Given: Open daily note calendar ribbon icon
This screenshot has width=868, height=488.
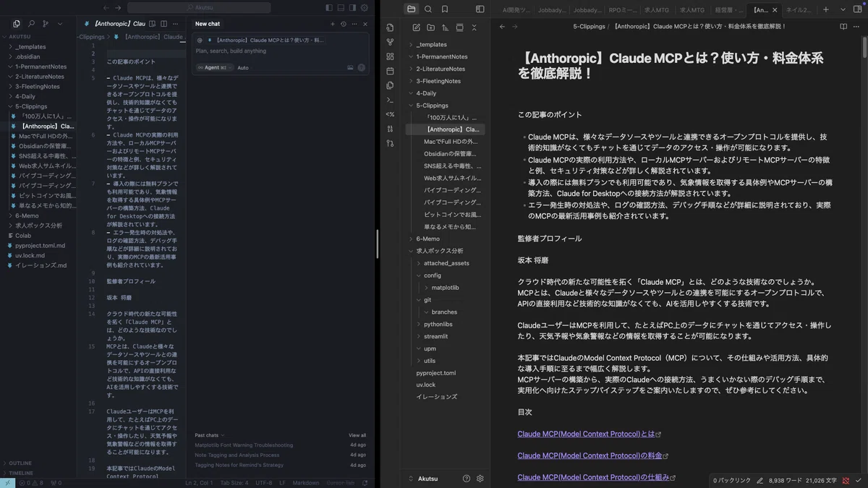Looking at the screenshot, I should (x=390, y=71).
